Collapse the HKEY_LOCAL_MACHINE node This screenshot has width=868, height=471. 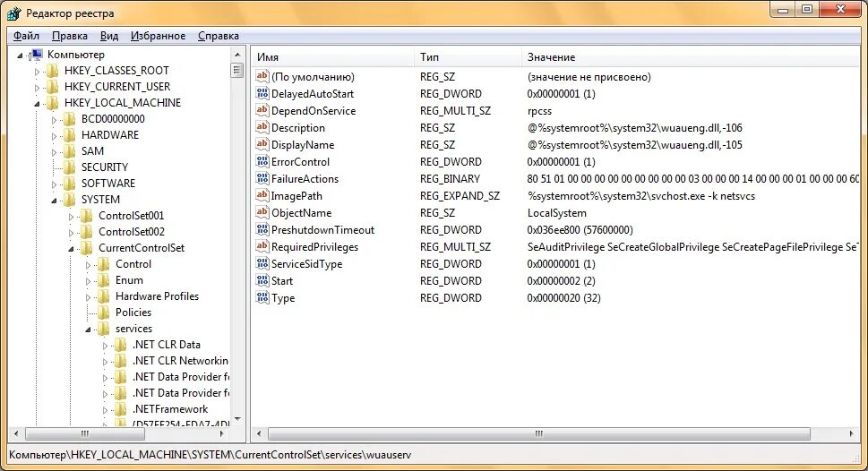tap(37, 104)
